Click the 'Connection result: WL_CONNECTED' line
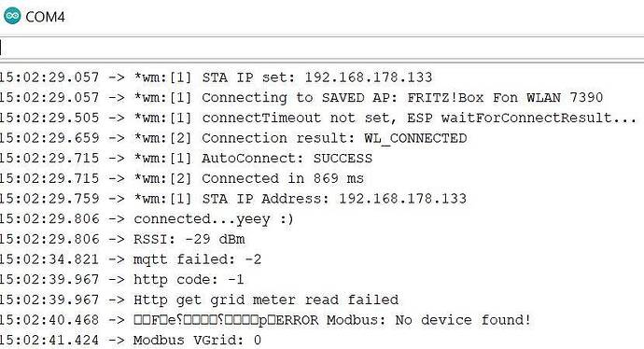 click(x=233, y=138)
